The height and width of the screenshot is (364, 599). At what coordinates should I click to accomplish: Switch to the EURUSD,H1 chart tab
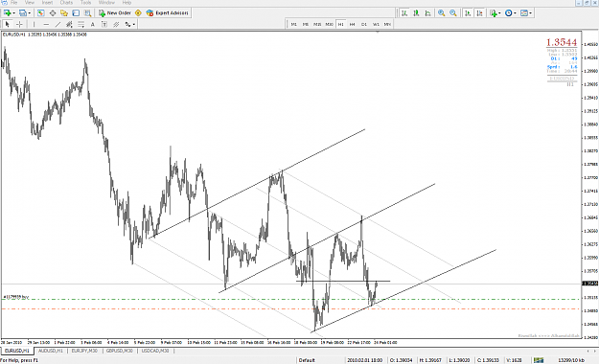[x=17, y=351]
